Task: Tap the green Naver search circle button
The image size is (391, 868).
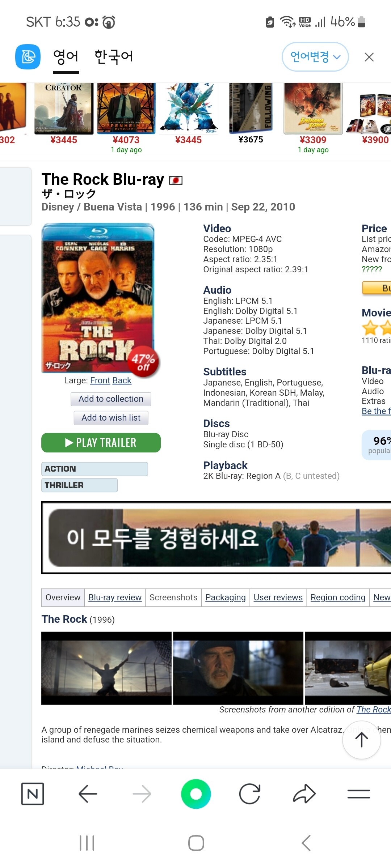Action: pyautogui.click(x=196, y=794)
